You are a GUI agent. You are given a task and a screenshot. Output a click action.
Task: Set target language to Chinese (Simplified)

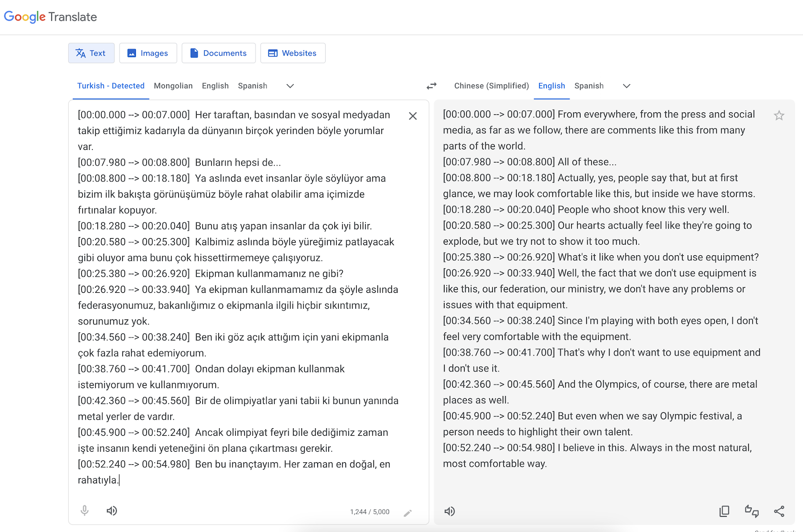click(x=491, y=86)
